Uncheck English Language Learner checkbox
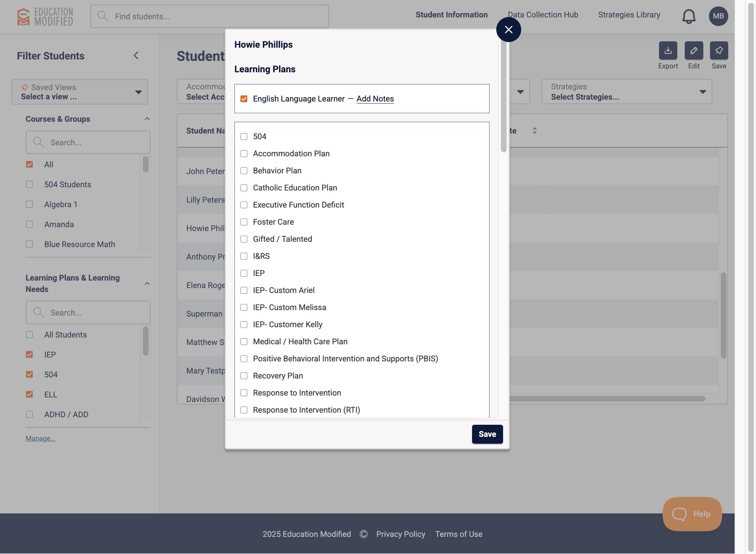The image size is (756, 554). 244,99
